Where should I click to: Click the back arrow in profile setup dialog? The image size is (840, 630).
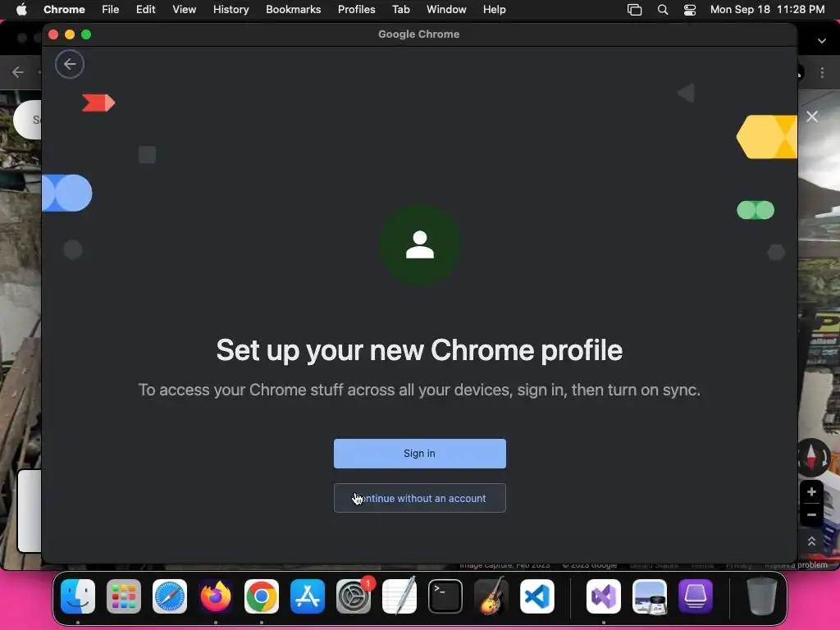[x=70, y=64]
